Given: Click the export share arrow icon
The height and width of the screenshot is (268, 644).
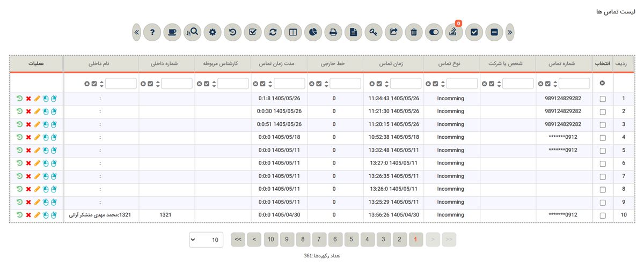Looking at the screenshot, I should tap(393, 32).
